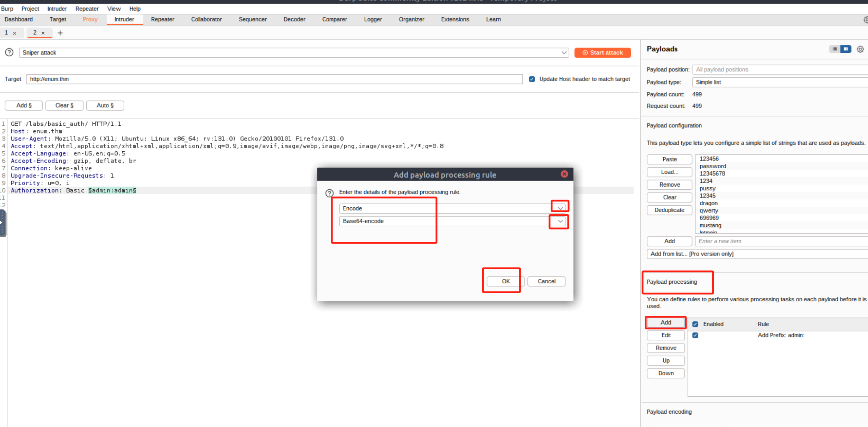Open the Burp menu

click(x=7, y=8)
